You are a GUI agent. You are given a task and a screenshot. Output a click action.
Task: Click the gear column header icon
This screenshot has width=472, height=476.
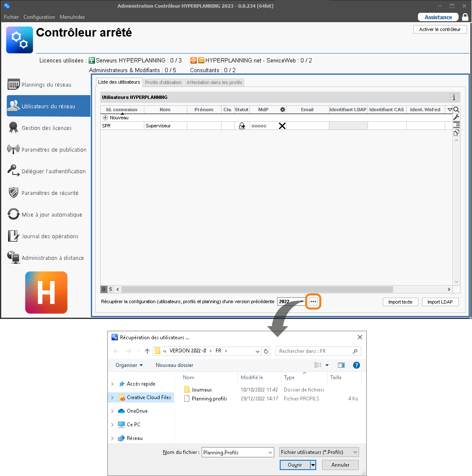coord(283,110)
